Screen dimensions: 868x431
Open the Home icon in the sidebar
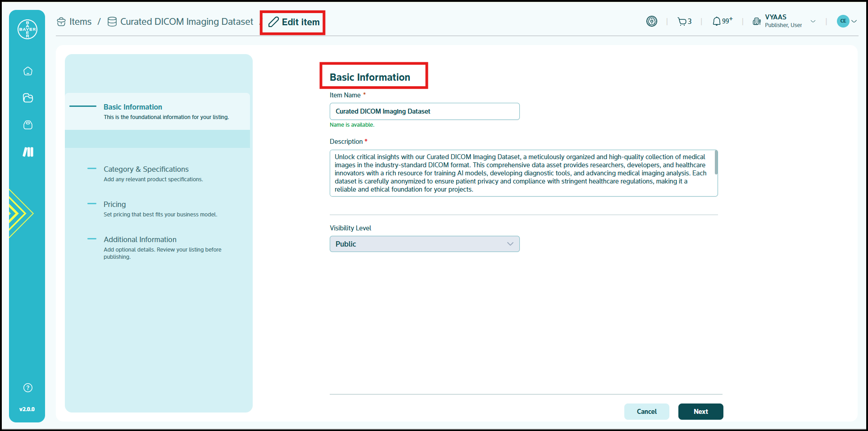27,71
